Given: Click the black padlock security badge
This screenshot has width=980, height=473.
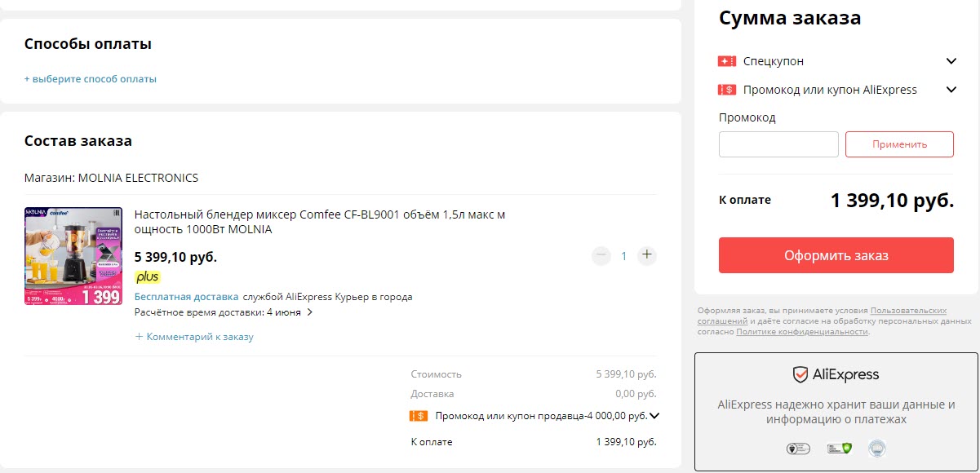Looking at the screenshot, I should [x=798, y=449].
